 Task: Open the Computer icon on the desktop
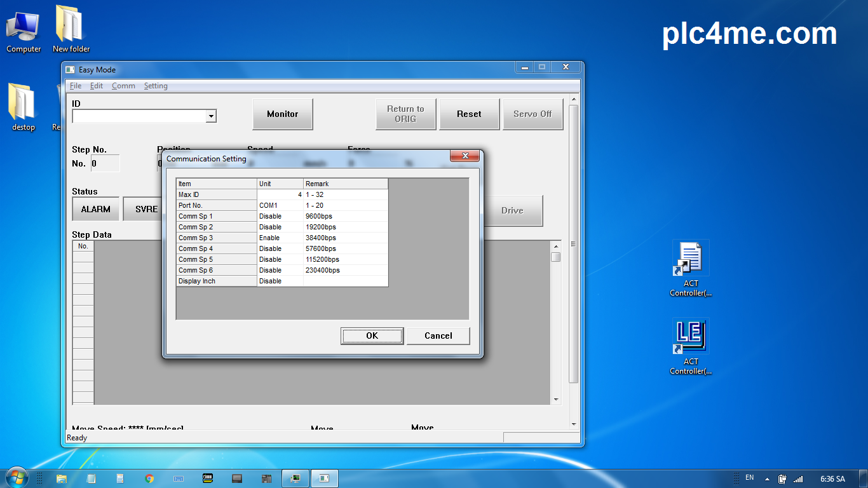coord(23,25)
